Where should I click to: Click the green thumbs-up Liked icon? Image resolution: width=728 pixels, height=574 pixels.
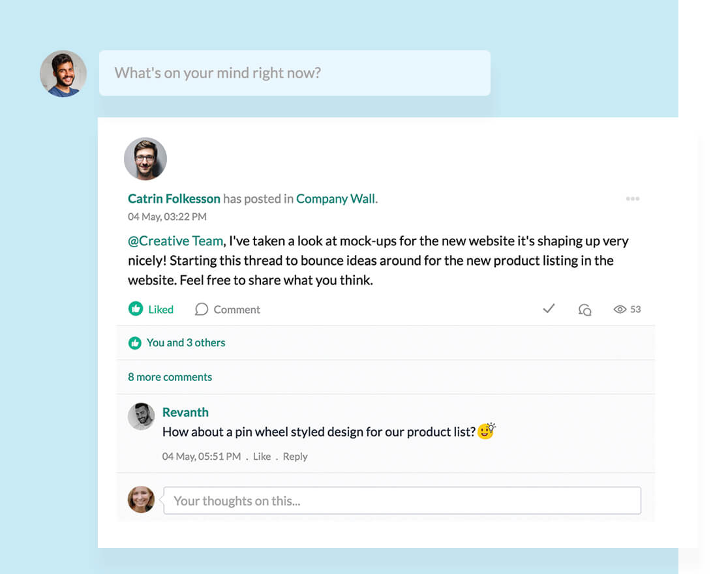tap(136, 309)
